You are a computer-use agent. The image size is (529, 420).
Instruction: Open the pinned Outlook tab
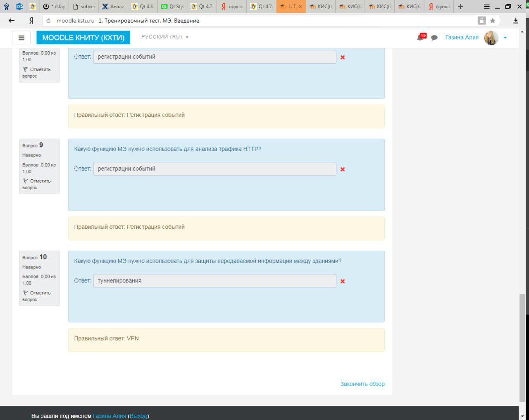pos(19,7)
